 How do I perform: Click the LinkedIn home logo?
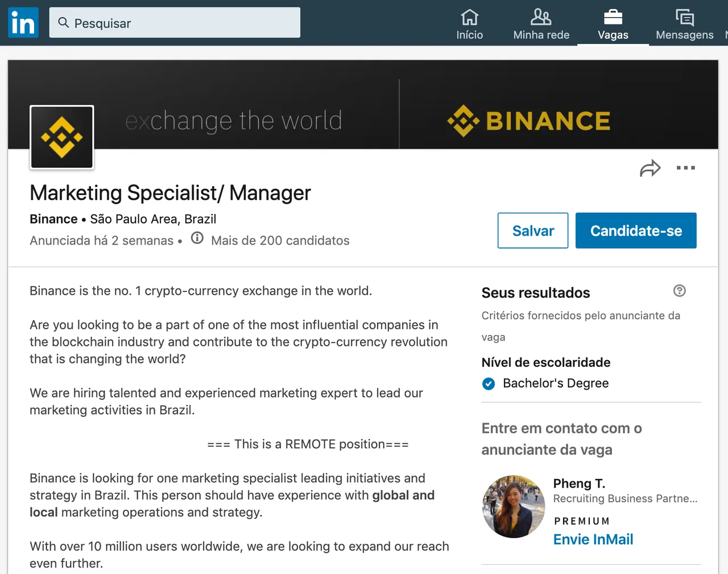(22, 22)
